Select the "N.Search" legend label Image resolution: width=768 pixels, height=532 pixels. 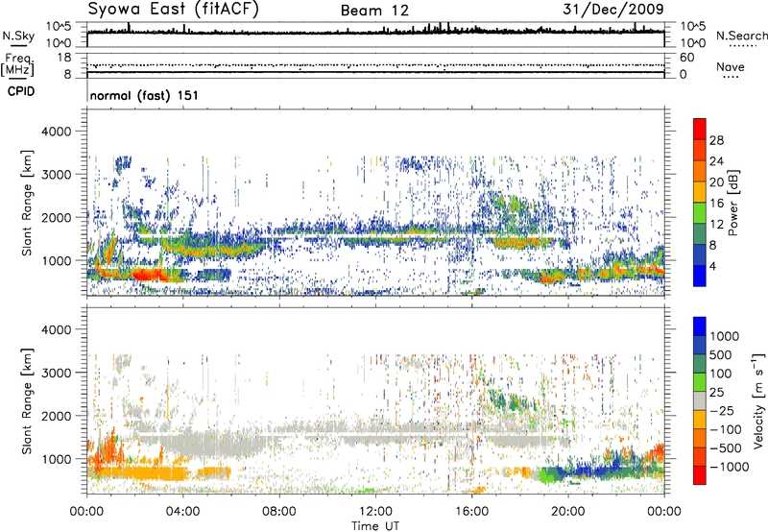pos(741,36)
